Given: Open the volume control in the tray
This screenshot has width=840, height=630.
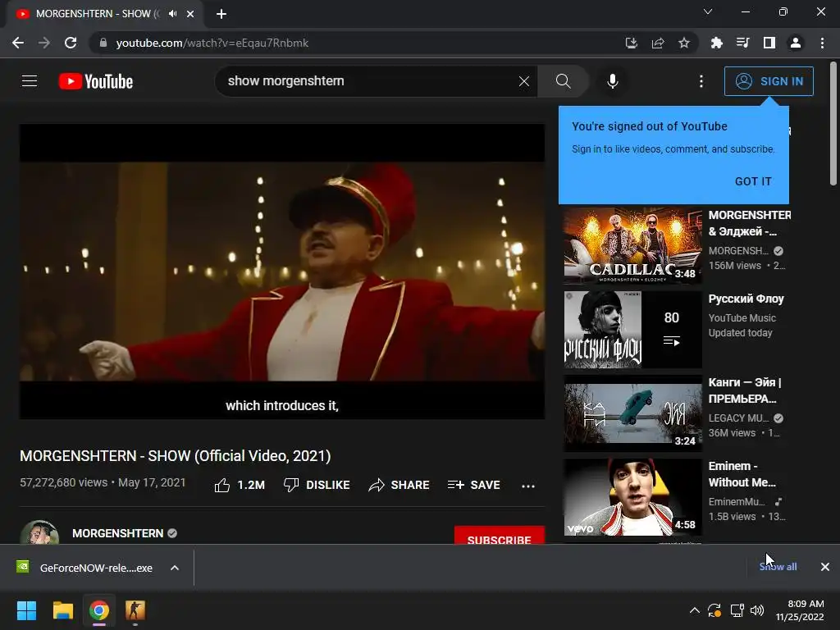Looking at the screenshot, I should (757, 610).
